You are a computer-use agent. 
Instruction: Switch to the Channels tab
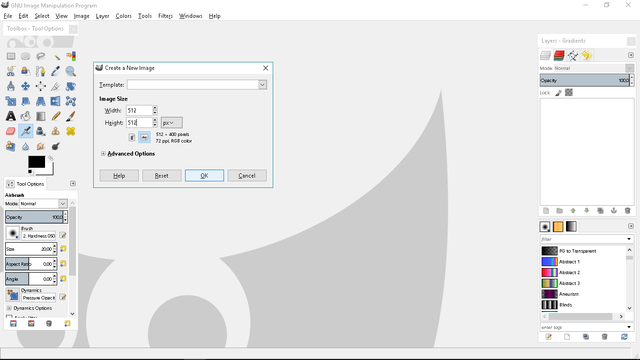559,55
